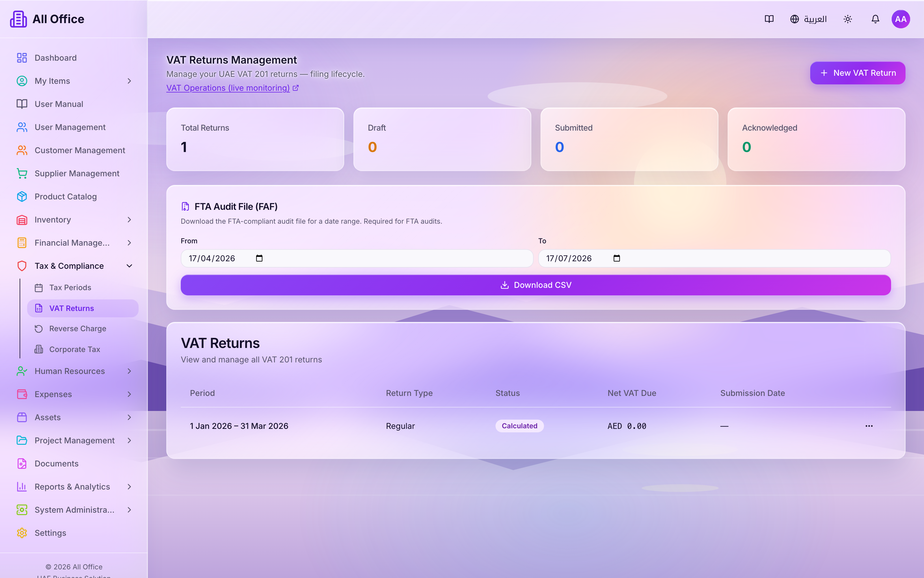This screenshot has height=578, width=924.
Task: Click Download CSV button
Action: tap(536, 285)
